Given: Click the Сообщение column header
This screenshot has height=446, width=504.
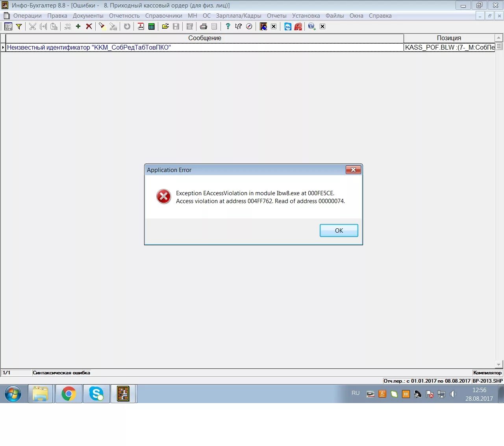Looking at the screenshot, I should (x=204, y=38).
